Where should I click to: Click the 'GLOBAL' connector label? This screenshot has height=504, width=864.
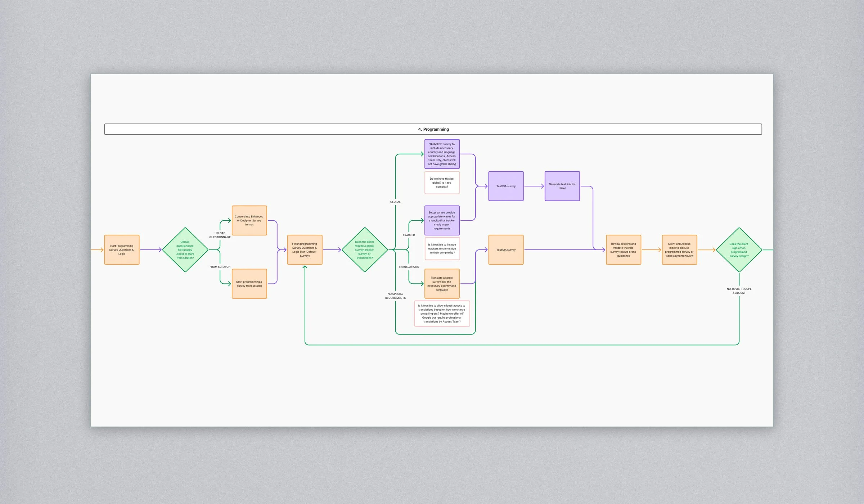(395, 202)
